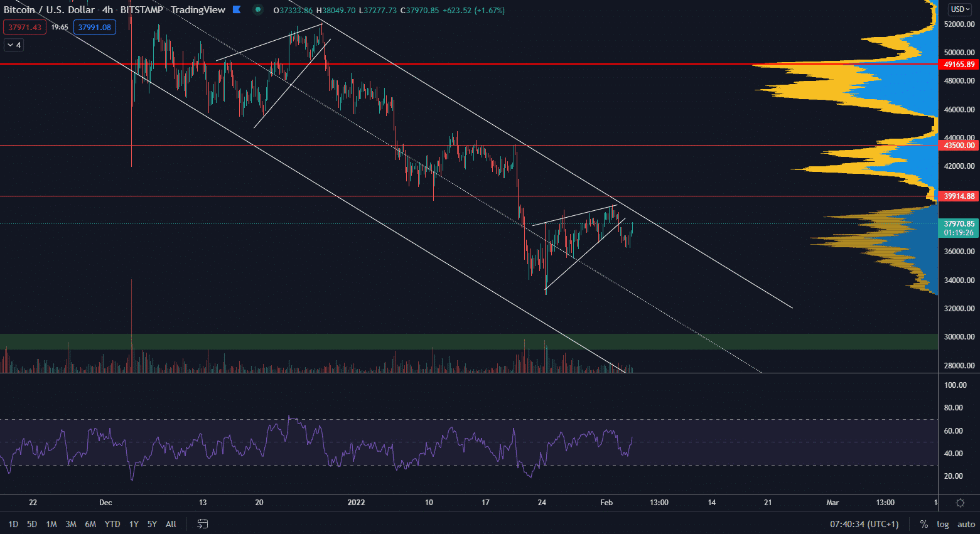The height and width of the screenshot is (534, 980).
Task: Open the USD currency dropdown
Action: [x=960, y=9]
